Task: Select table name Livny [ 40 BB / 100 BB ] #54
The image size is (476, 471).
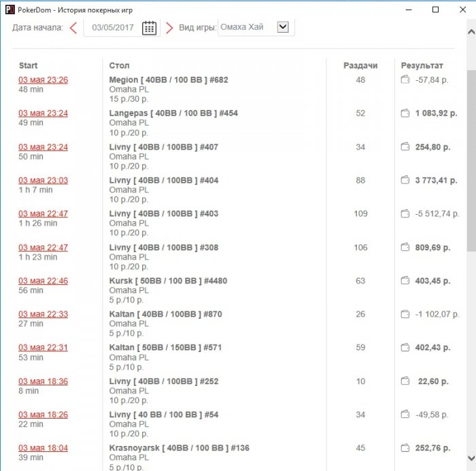Action: pos(164,415)
